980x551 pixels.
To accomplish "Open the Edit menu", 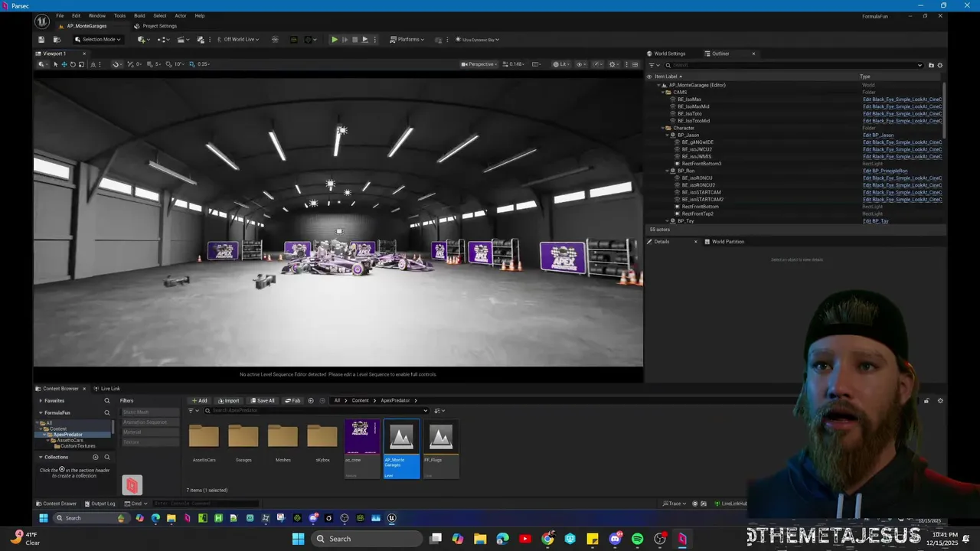I will coord(76,15).
